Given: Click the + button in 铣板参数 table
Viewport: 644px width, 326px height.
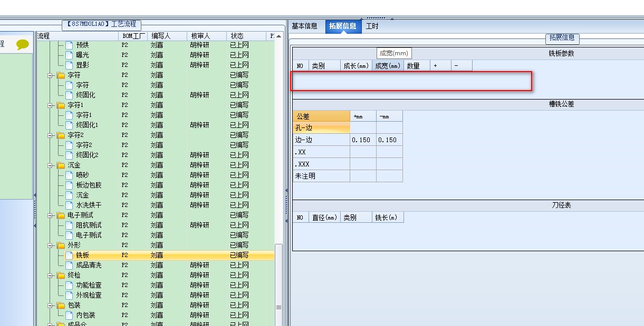Looking at the screenshot, I should 440,66.
